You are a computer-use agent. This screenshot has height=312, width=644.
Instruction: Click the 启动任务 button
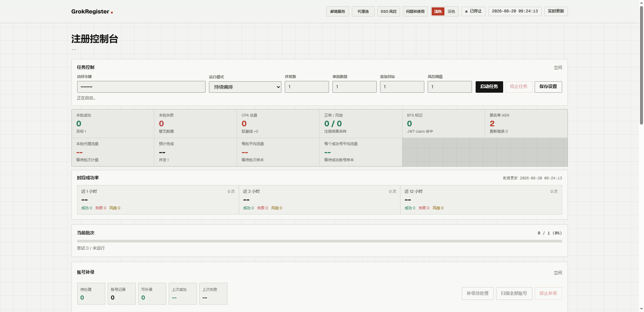coord(489,87)
